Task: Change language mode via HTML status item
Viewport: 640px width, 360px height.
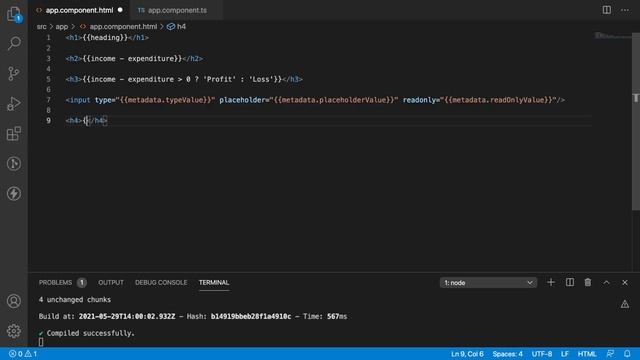Action: coord(587,354)
